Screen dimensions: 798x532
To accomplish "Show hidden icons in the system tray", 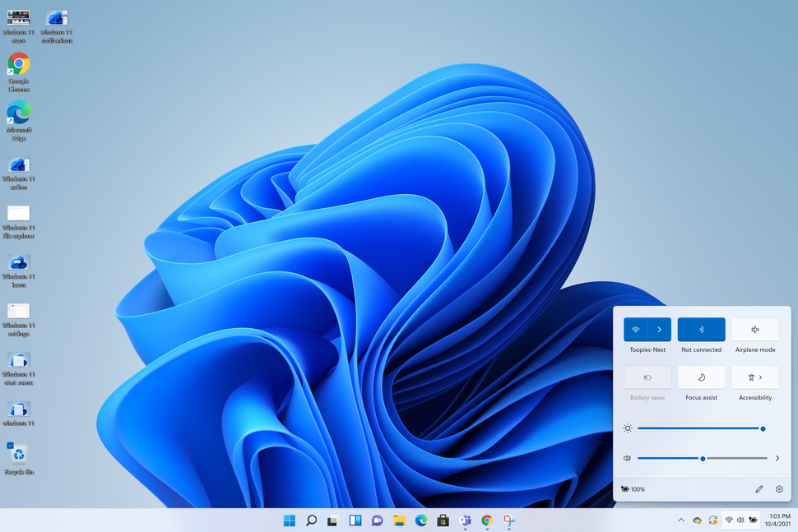I will [681, 520].
